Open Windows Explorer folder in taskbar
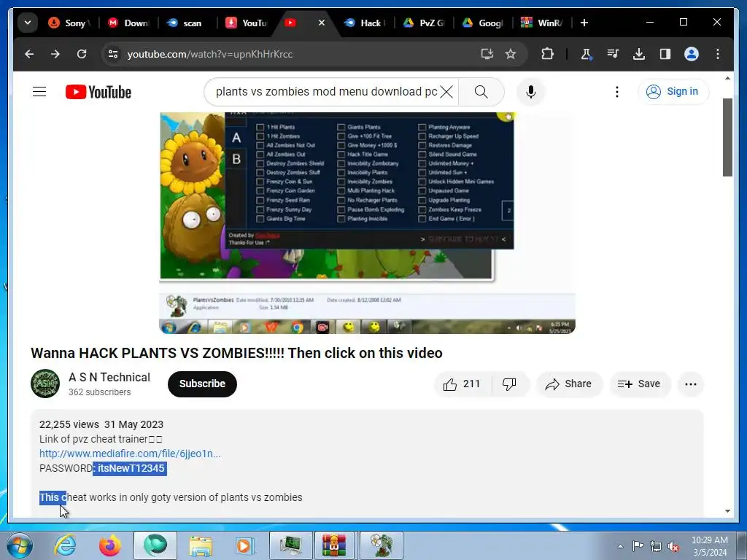Screen dimensions: 747x560 (x=201, y=545)
